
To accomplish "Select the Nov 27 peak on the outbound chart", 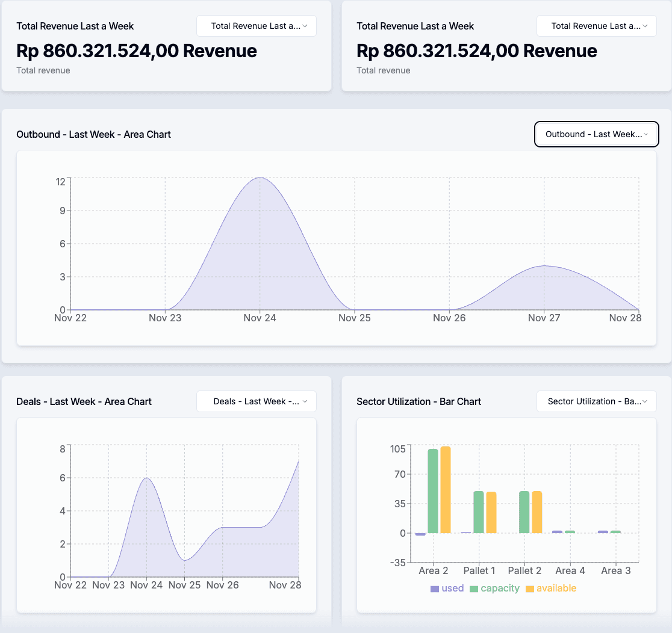I will pyautogui.click(x=544, y=265).
